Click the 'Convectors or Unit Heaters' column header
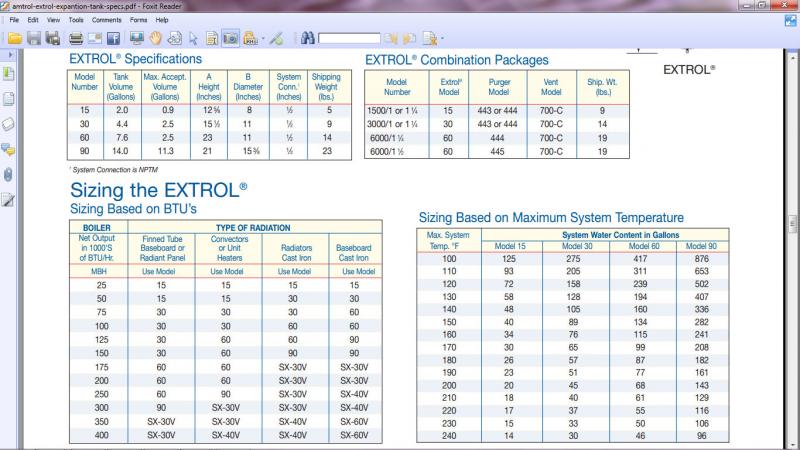 click(229, 248)
